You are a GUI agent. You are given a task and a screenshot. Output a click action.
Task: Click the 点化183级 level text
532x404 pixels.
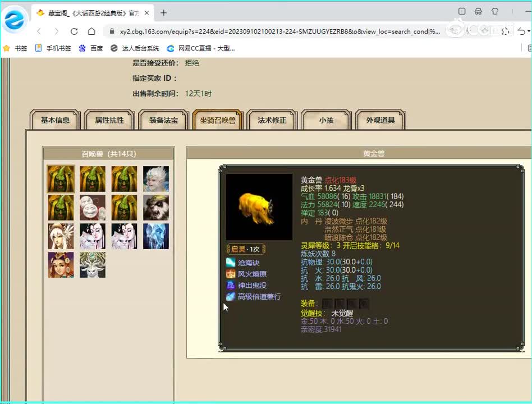coord(341,180)
